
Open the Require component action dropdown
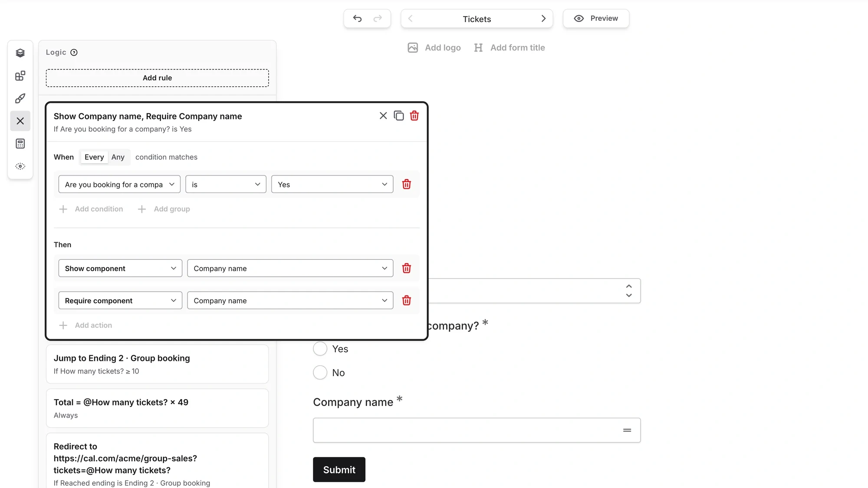coord(120,301)
